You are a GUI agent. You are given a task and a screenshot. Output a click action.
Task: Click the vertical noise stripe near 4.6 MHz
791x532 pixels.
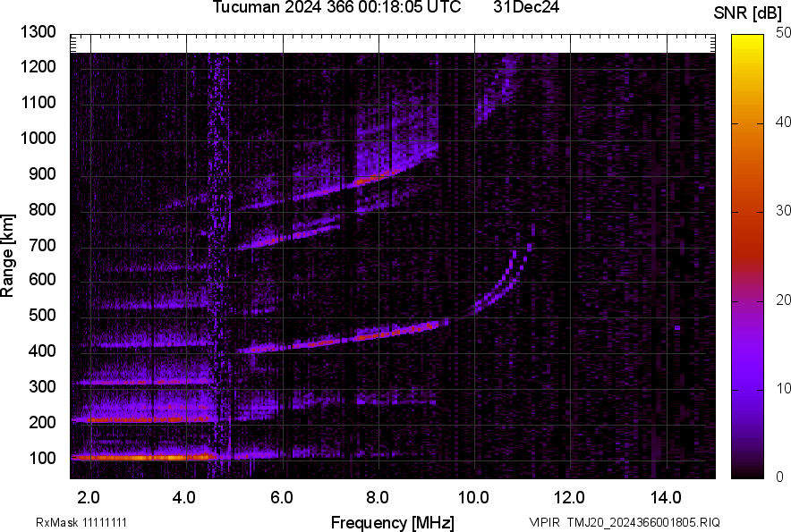click(x=215, y=268)
